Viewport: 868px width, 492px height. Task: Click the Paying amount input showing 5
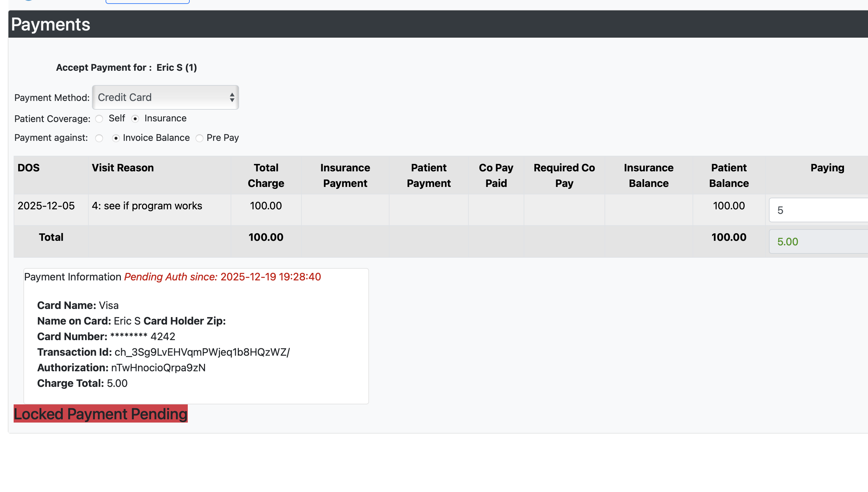818,210
